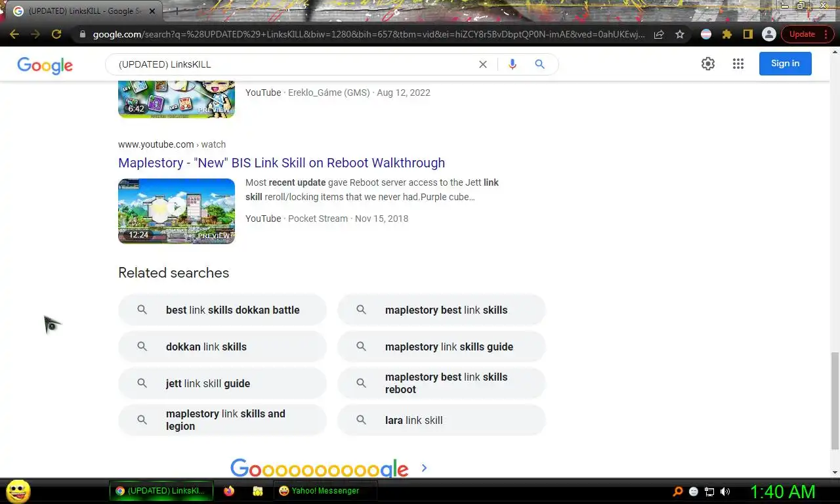Search related: maplestory link skills guide
Image resolution: width=840 pixels, height=504 pixels.
pyautogui.click(x=442, y=346)
